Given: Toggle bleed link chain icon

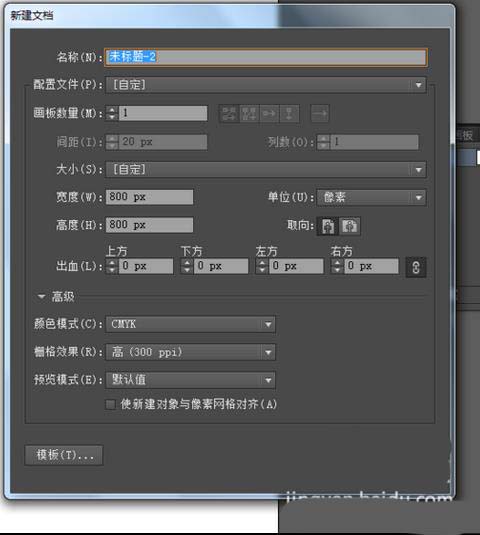Looking at the screenshot, I should point(416,267).
